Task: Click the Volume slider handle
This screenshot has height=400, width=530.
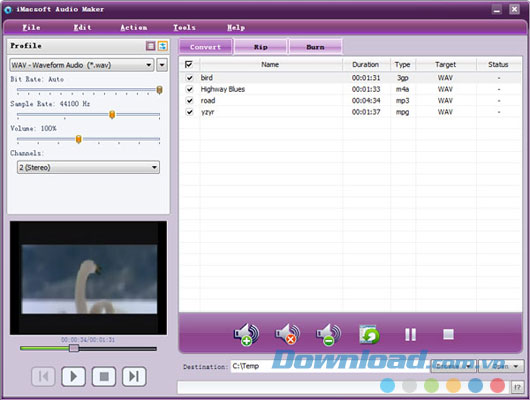Action: coord(78,139)
